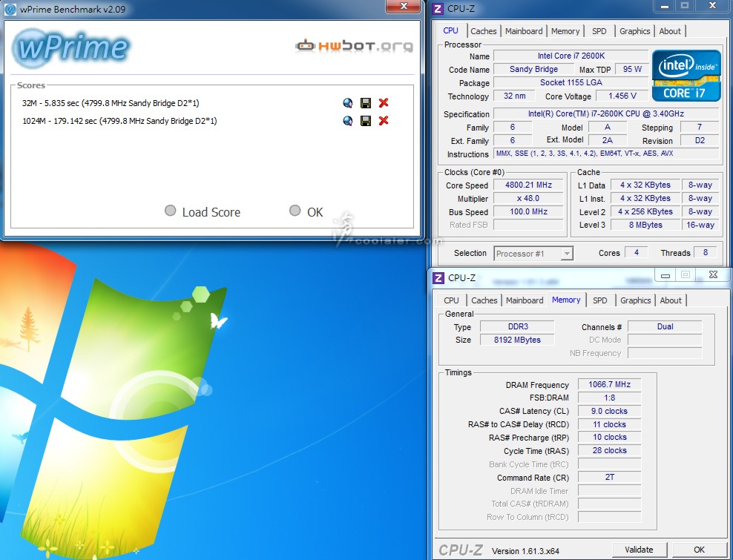Click the Level 3 cache 8 MBytes value

click(645, 225)
